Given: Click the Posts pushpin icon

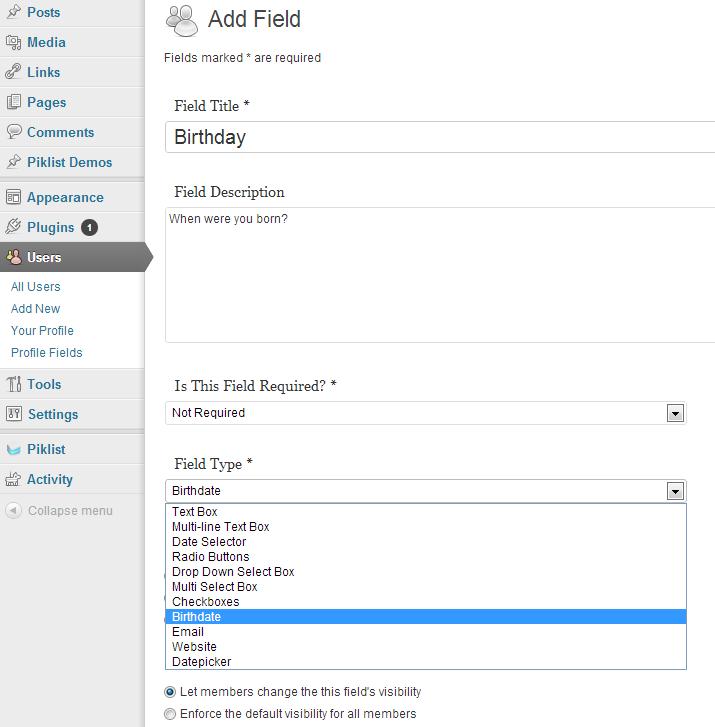Looking at the screenshot, I should 13,12.
